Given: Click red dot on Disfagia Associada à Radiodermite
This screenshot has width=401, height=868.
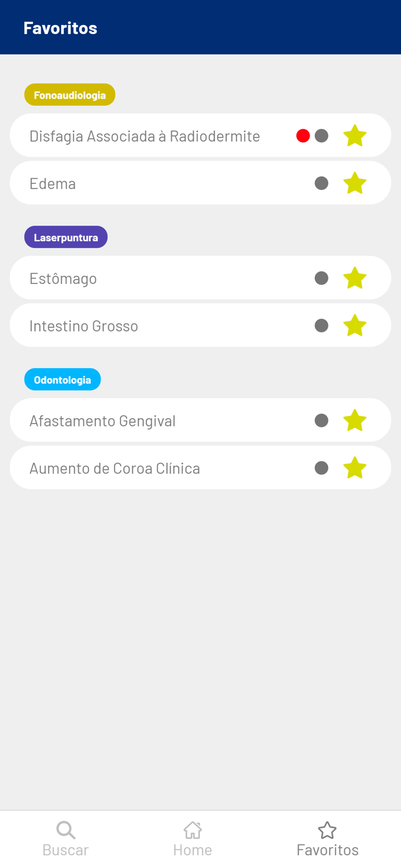Looking at the screenshot, I should [x=303, y=135].
